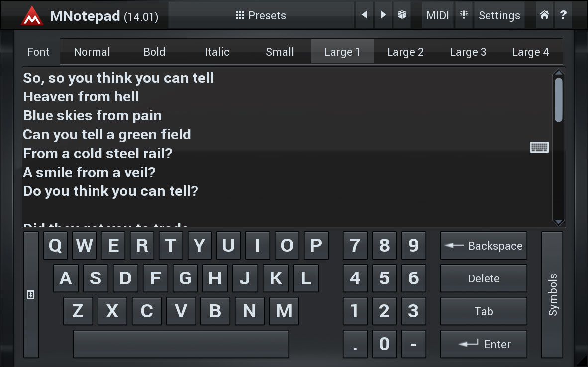Switch to the Symbols keyboard tab
588x367 pixels.
553,294
